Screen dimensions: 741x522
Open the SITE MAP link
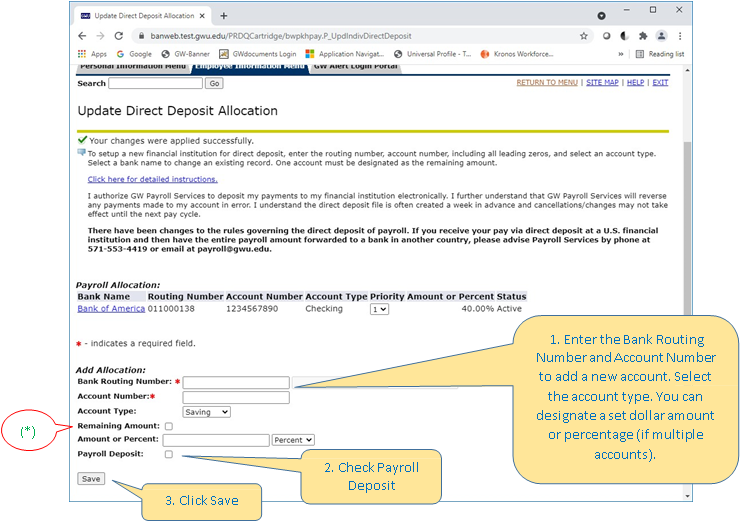pyautogui.click(x=602, y=82)
